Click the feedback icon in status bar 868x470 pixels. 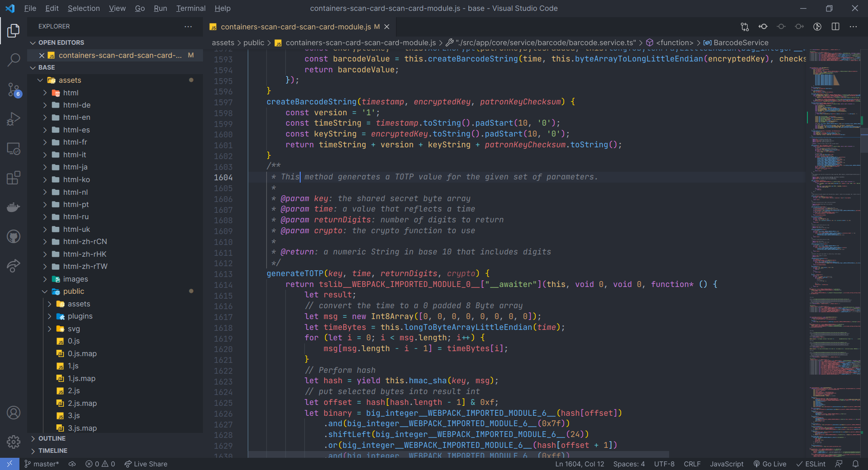click(839, 464)
